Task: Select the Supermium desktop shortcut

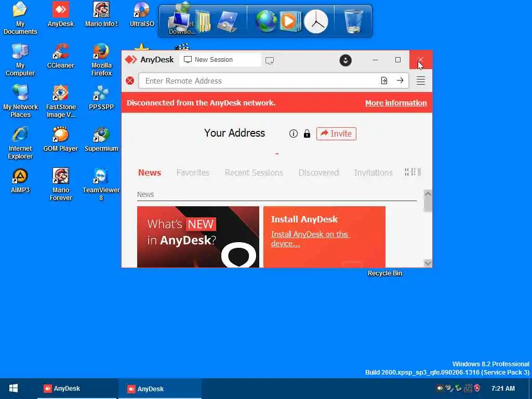Action: [101, 139]
